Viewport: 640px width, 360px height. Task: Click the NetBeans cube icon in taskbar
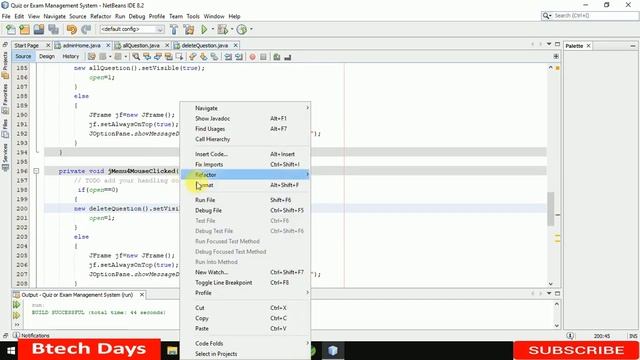333,351
